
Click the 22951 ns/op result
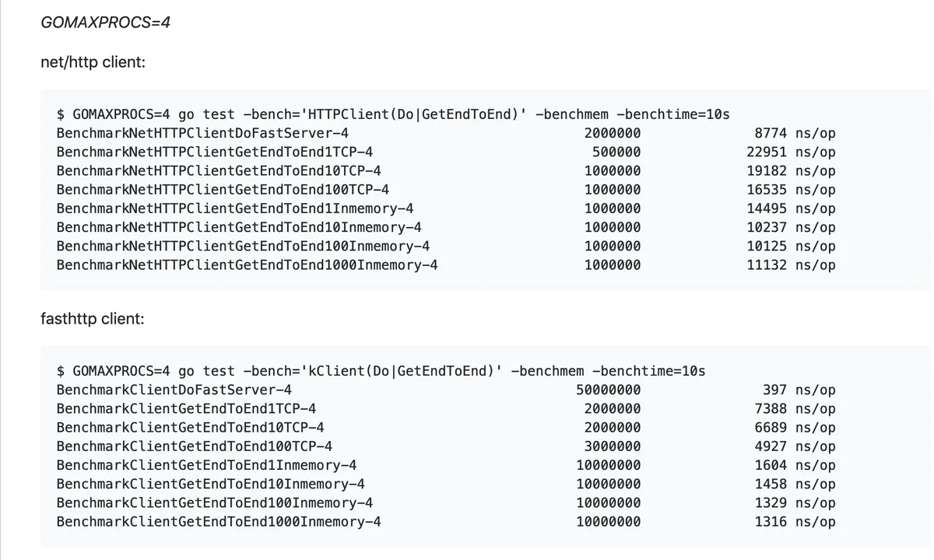coord(791,152)
